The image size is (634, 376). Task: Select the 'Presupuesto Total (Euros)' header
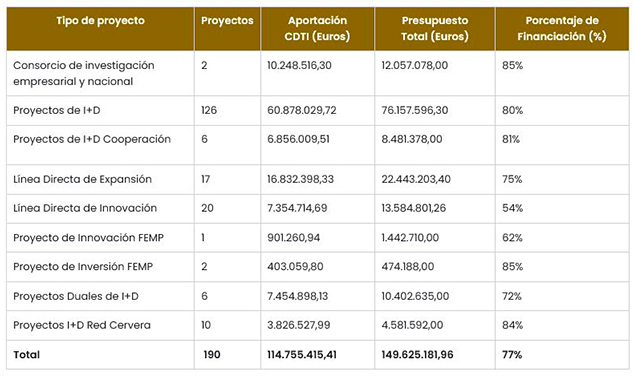(x=435, y=28)
